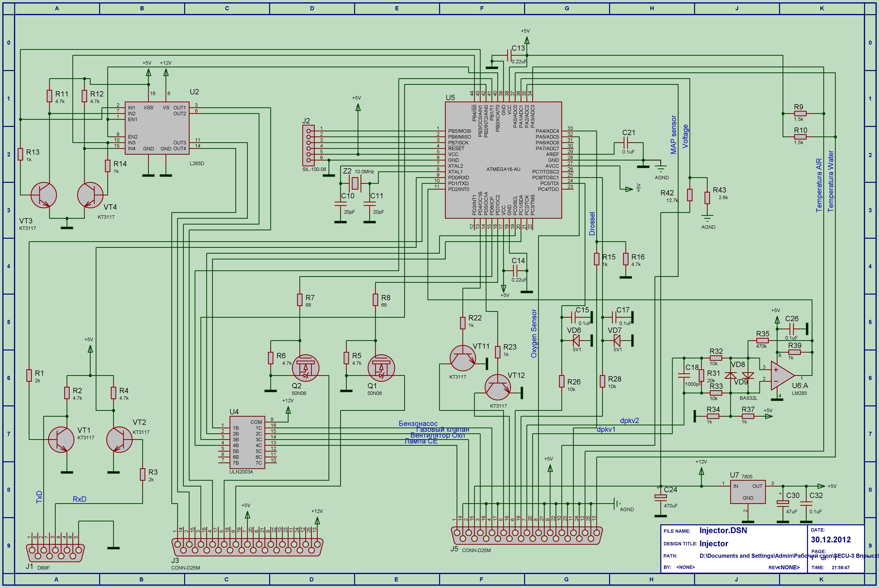Click the MAP sensor net label

tap(674, 135)
